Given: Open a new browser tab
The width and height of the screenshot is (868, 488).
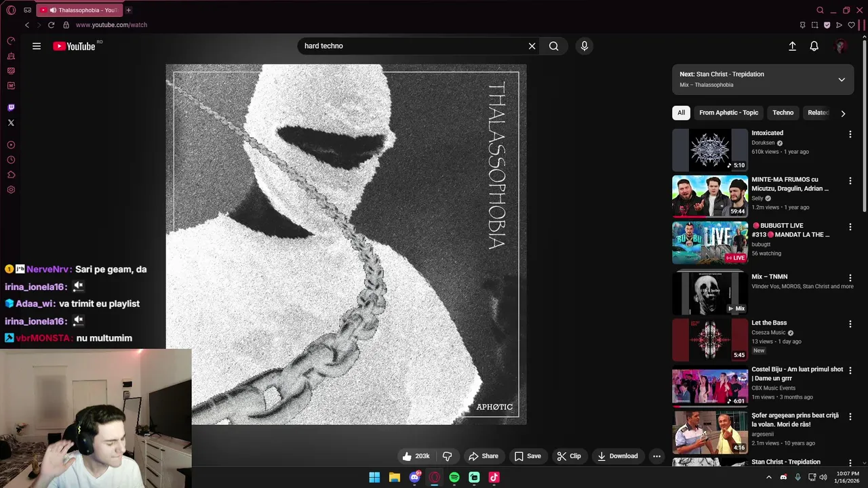Looking at the screenshot, I should click(128, 10).
